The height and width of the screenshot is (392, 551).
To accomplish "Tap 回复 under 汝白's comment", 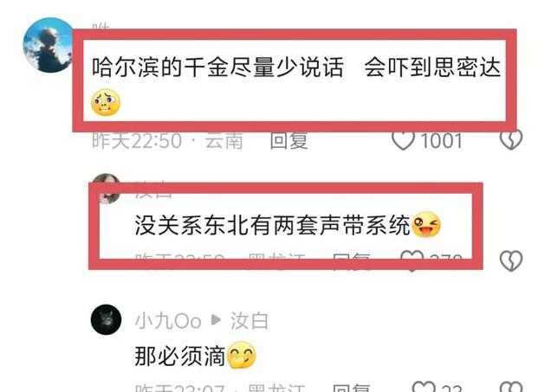I will tap(352, 261).
